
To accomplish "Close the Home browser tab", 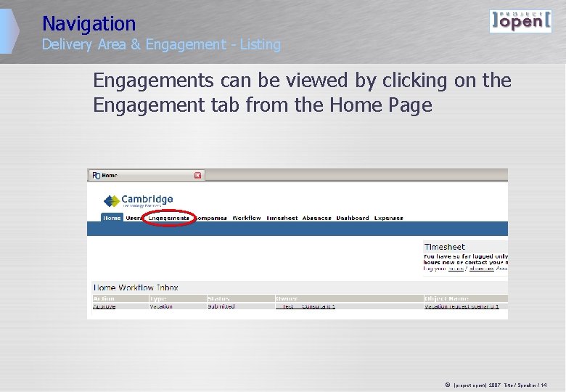I will pyautogui.click(x=198, y=176).
